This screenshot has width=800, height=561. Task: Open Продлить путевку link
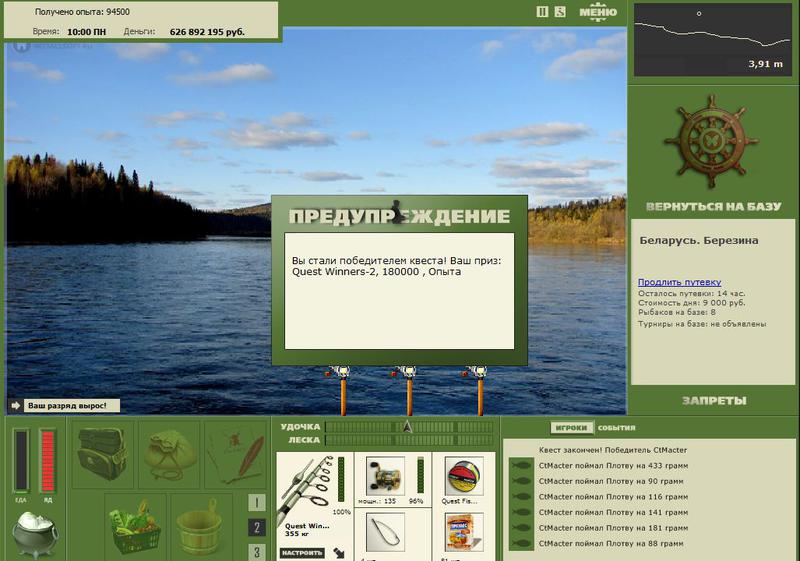coord(679,282)
